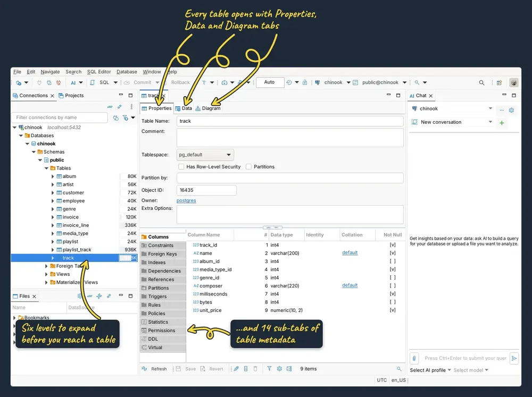Click the transaction log clock icon
This screenshot has height=397, width=532.
pyautogui.click(x=289, y=82)
